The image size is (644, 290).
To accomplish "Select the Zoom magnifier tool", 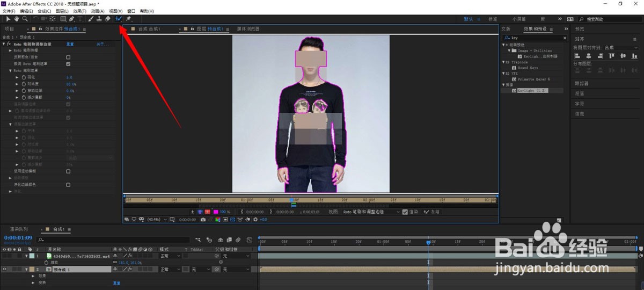I will 25,19.
